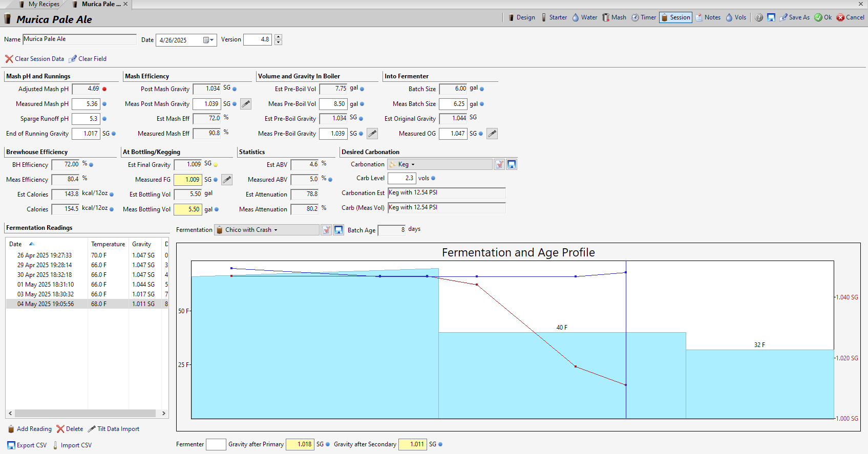Select the 01 May 2025 18:31:10 reading
Viewport: 868px width, 454px height.
(x=87, y=285)
